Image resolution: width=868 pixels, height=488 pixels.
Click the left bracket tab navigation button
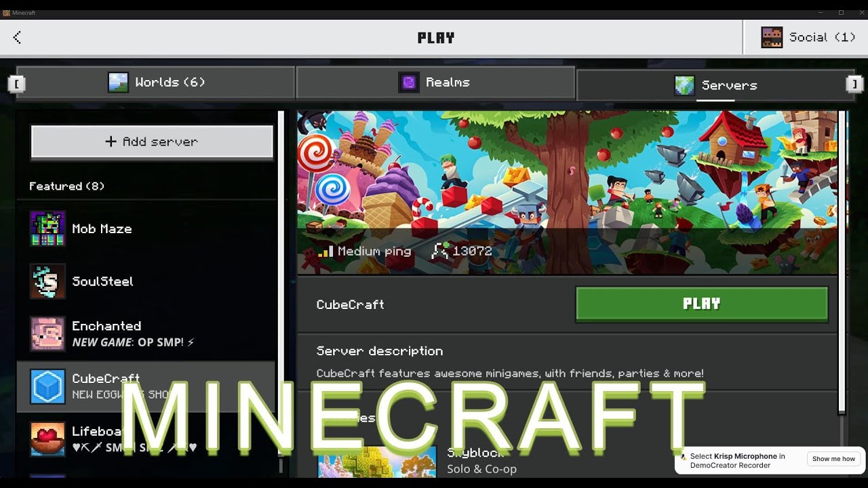[16, 83]
